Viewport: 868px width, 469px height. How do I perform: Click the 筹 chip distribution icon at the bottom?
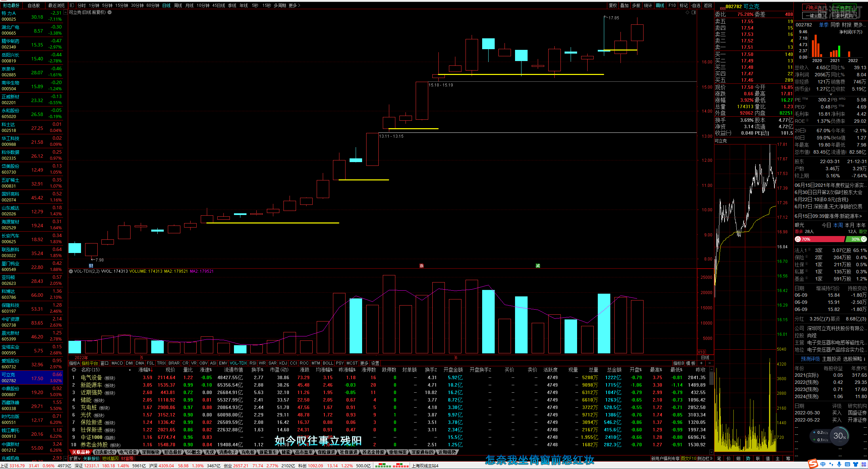tap(788, 458)
